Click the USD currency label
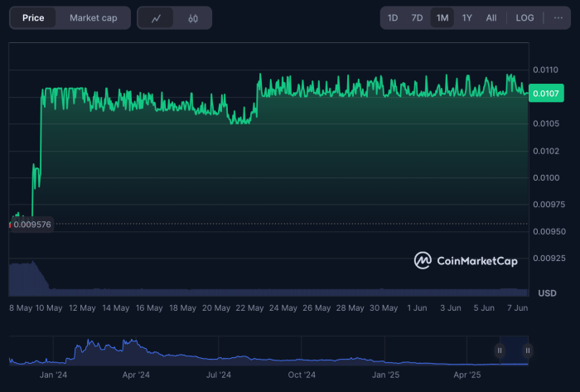580x392 pixels. coord(547,293)
